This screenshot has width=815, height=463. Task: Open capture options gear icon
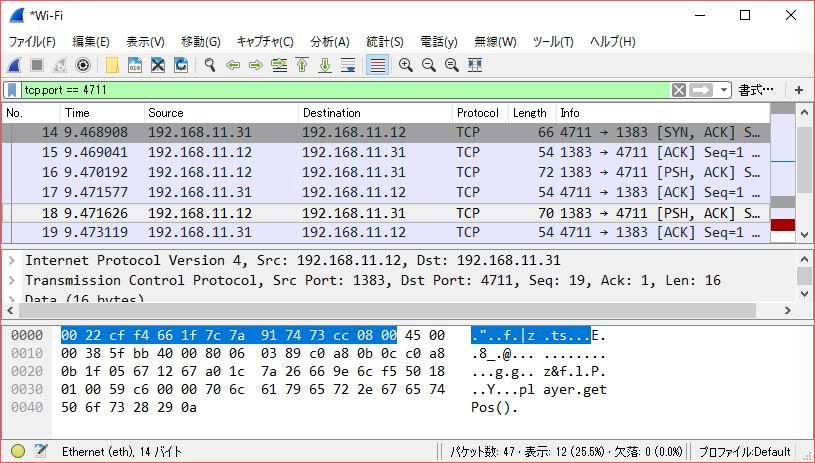pyautogui.click(x=83, y=65)
